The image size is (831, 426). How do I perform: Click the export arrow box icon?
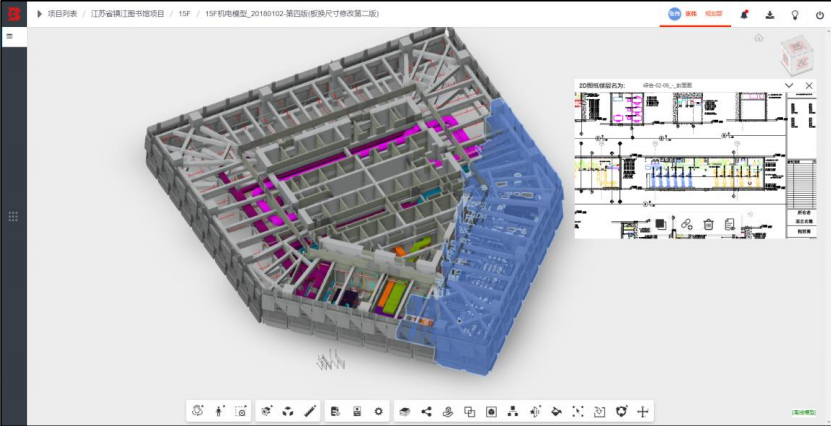599,411
